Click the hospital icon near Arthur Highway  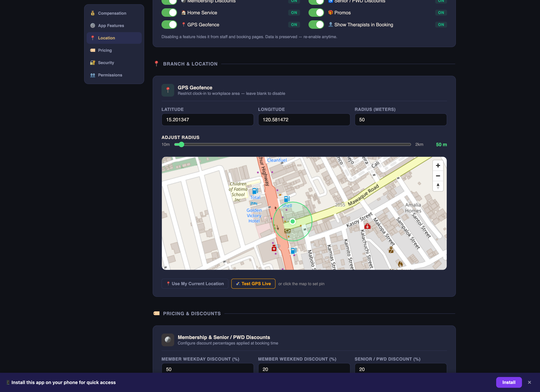[274, 248]
